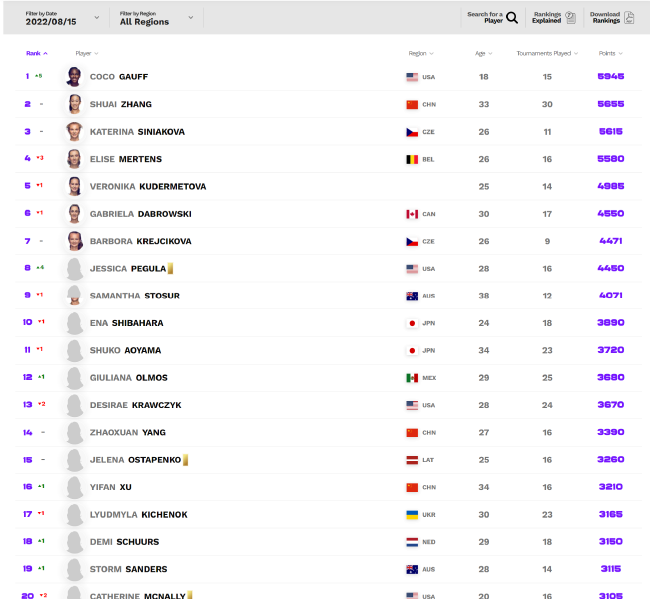Click the China flag next to Yifan Xu
This screenshot has width=650, height=599.
pos(412,487)
